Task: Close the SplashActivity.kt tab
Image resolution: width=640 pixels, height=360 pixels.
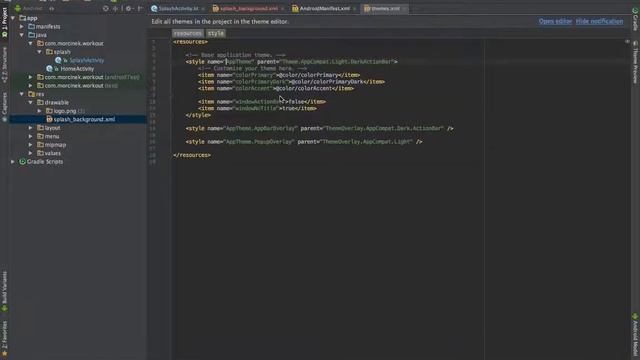Action: point(203,9)
